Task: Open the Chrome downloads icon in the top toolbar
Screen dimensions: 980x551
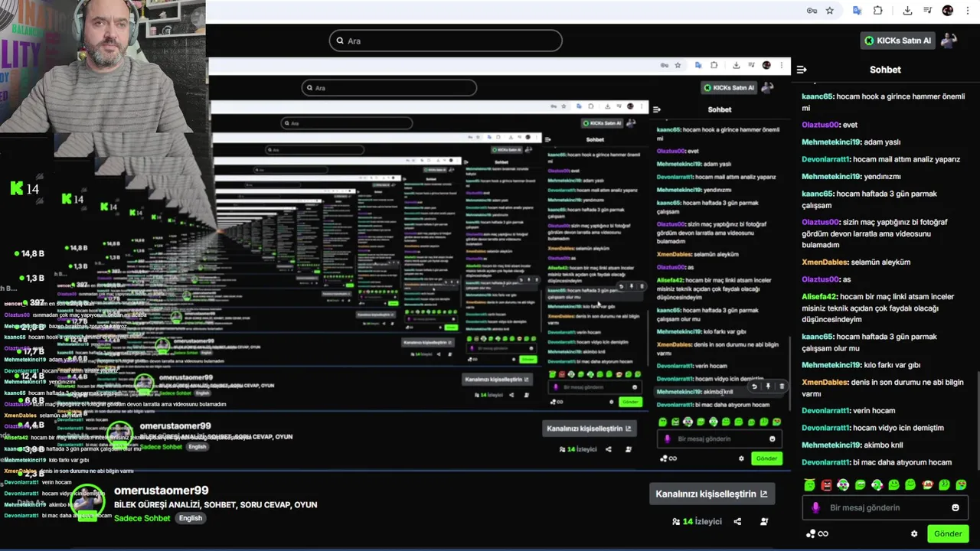Action: (907, 11)
